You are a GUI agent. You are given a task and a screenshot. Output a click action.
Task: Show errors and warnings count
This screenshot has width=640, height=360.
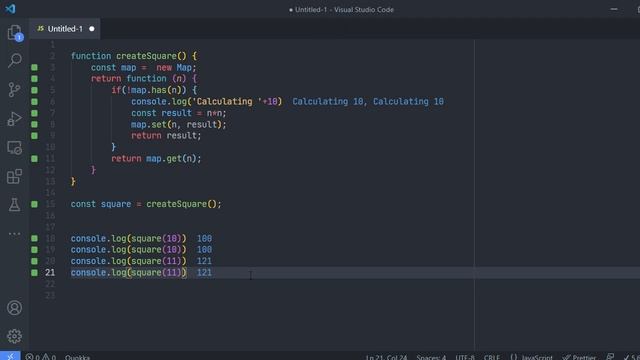coord(40,357)
